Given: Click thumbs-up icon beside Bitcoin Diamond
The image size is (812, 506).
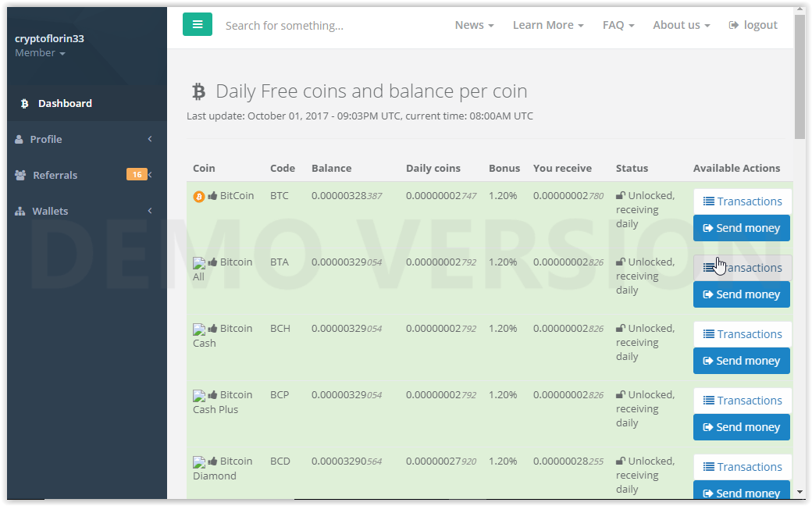Looking at the screenshot, I should click(212, 461).
